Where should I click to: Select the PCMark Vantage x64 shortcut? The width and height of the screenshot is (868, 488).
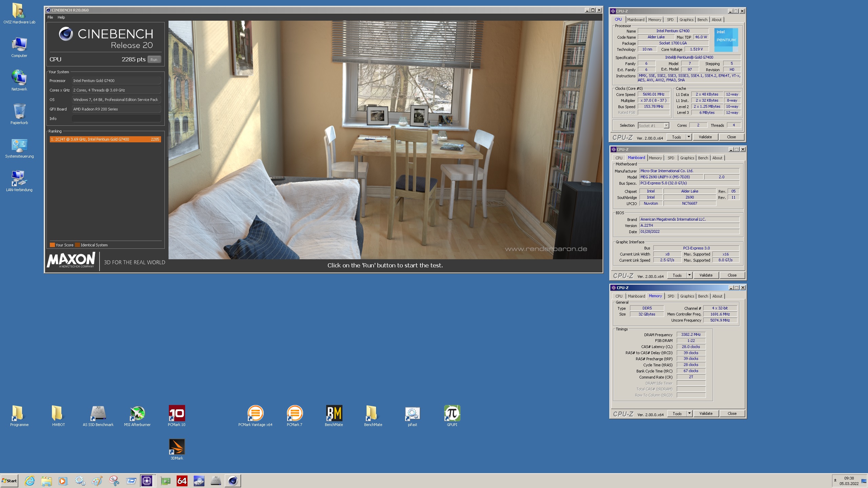pyautogui.click(x=255, y=416)
